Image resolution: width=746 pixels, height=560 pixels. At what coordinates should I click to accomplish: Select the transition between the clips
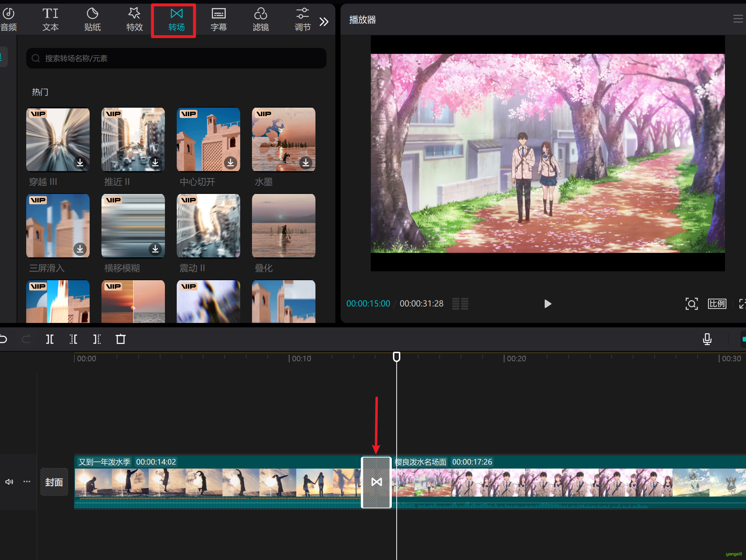[376, 482]
